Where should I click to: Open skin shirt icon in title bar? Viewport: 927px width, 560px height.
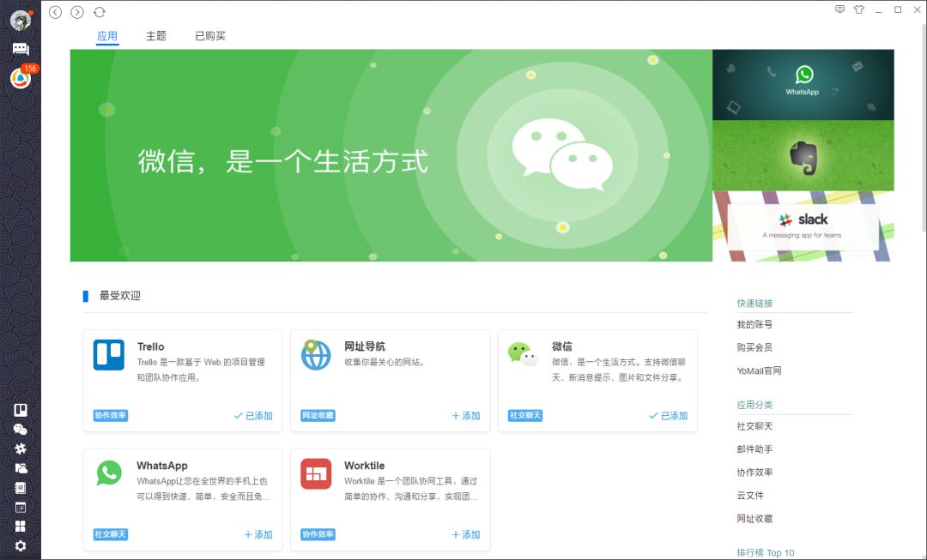859,9
